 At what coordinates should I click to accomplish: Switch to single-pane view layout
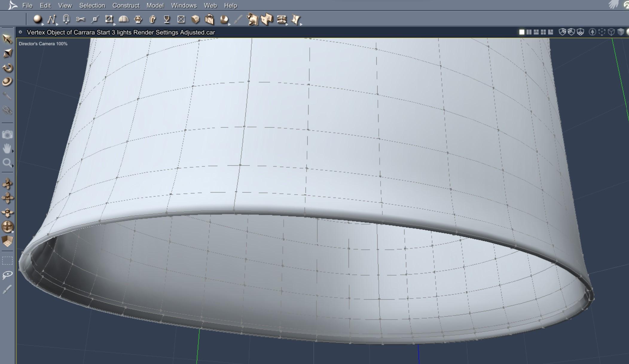[x=522, y=32]
